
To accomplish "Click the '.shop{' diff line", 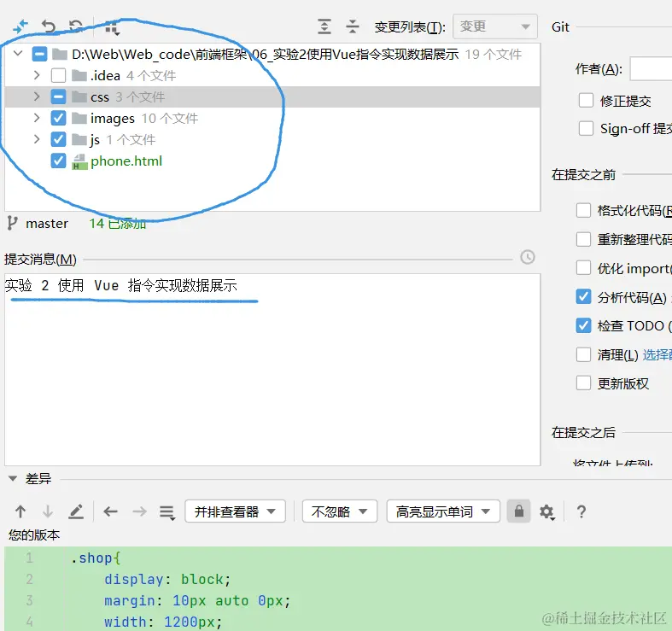I will point(96,558).
